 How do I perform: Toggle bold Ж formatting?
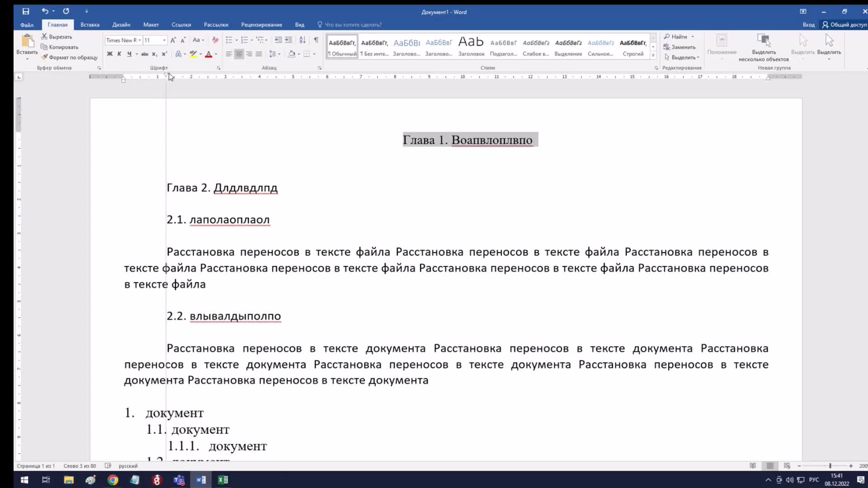[109, 54]
